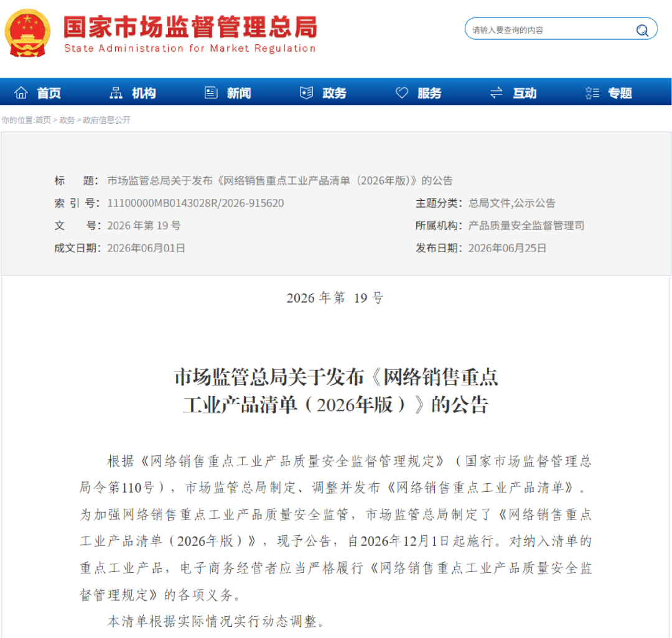Screen dimensions: 672x638
Task: Click the exchange arrows icon beside 互动
Action: coord(497,93)
